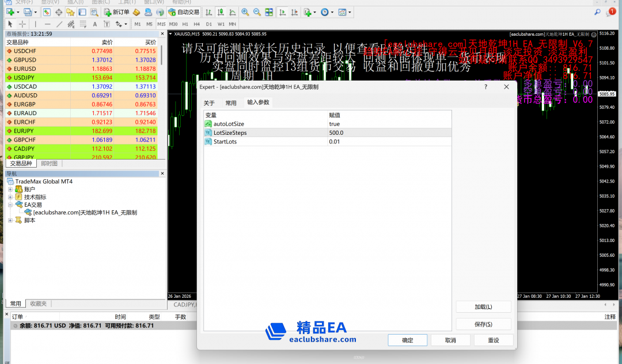Expand the 技术指标 tree node

tap(10, 197)
